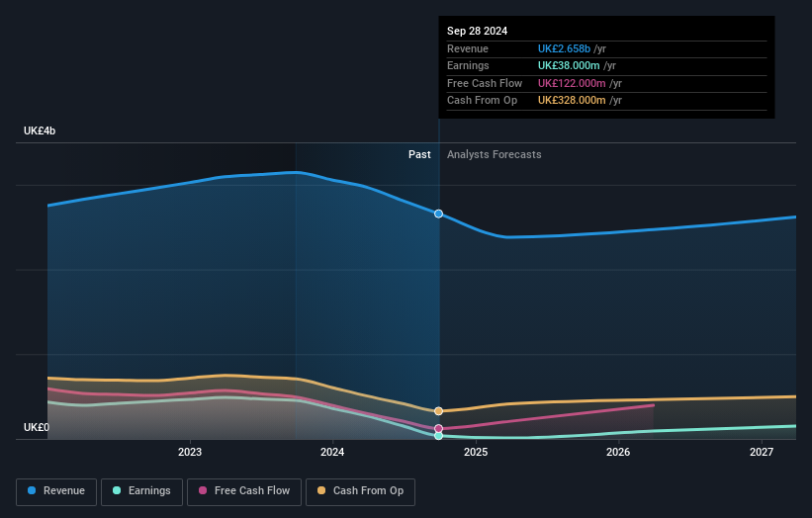Click the UK£2.658b revenue value
812x518 pixels.
click(x=564, y=48)
